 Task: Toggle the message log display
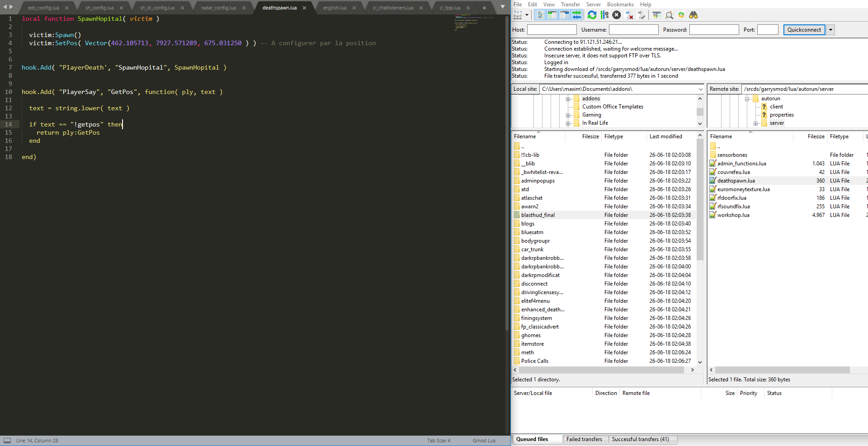tap(540, 15)
